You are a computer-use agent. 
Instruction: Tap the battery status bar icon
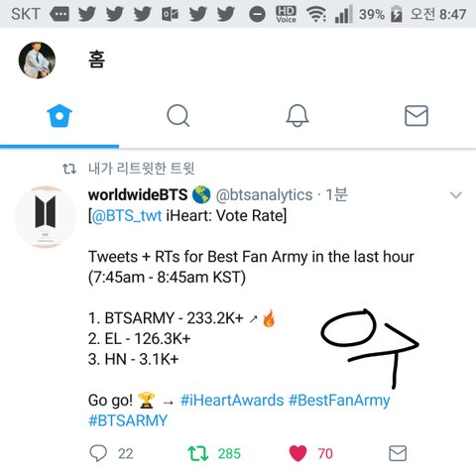pyautogui.click(x=397, y=14)
